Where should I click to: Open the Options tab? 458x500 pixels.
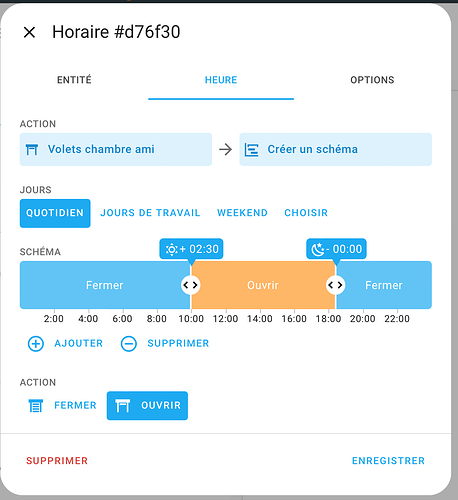click(x=372, y=80)
